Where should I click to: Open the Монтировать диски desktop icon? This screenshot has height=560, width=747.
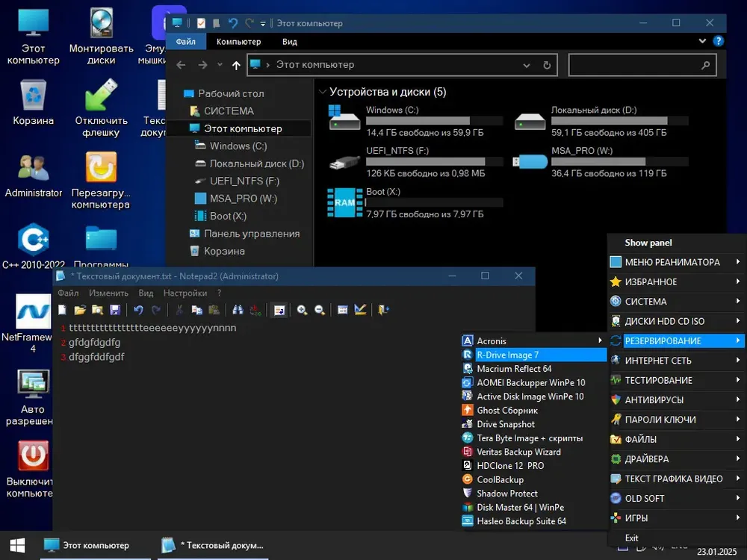101,36
